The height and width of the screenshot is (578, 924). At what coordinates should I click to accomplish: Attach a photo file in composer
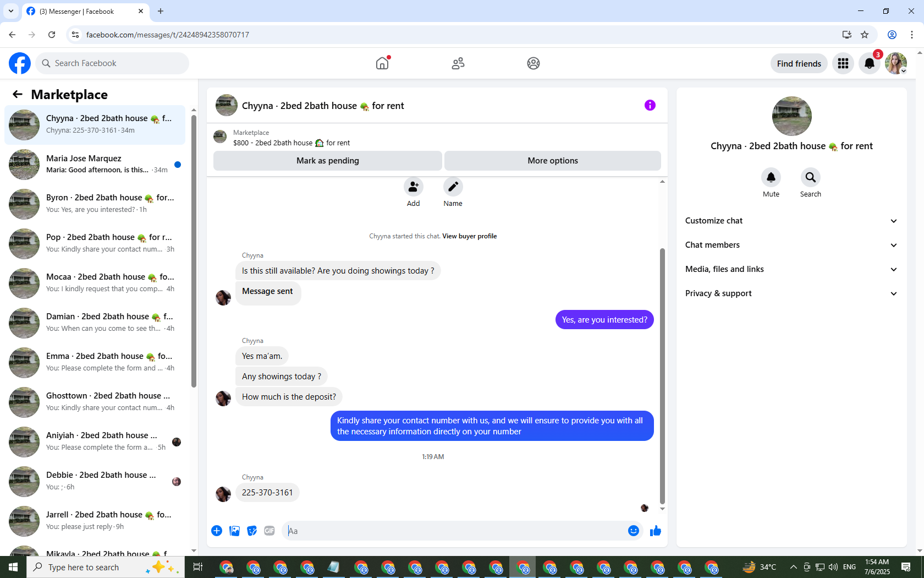click(234, 531)
